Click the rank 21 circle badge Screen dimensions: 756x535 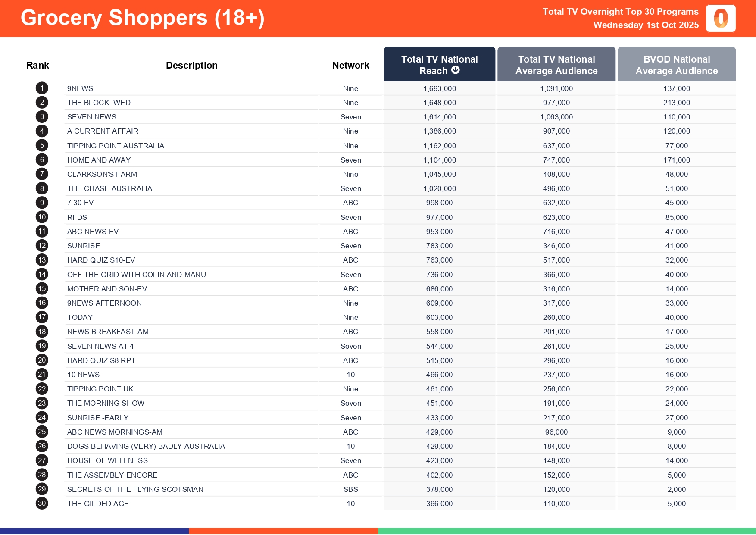pyautogui.click(x=42, y=375)
